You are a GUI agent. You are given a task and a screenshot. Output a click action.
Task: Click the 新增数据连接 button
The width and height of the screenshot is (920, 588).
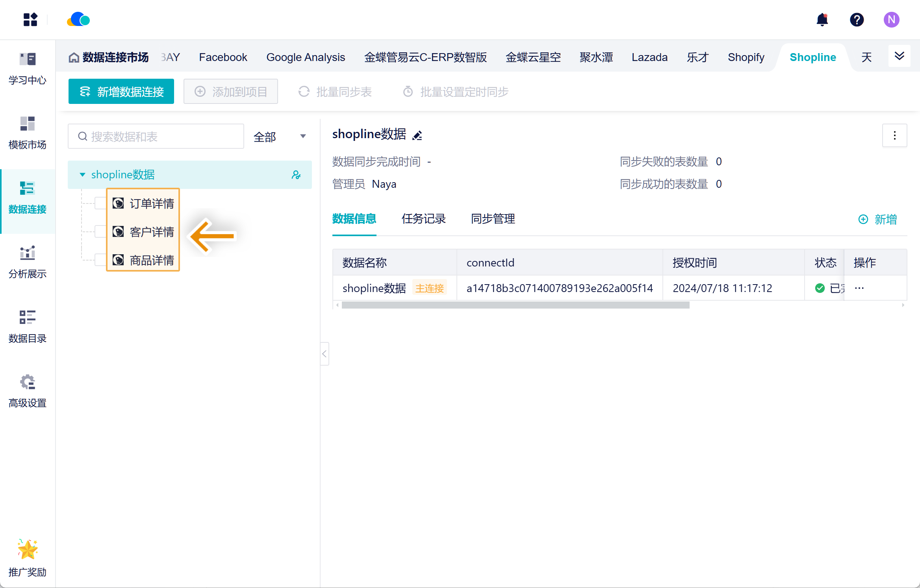tap(121, 92)
